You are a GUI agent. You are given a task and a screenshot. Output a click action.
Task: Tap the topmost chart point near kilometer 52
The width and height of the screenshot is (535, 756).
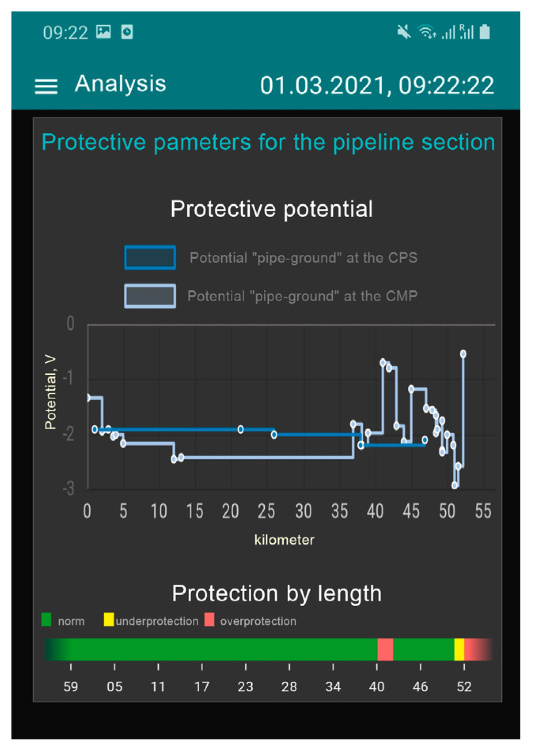coord(463,354)
